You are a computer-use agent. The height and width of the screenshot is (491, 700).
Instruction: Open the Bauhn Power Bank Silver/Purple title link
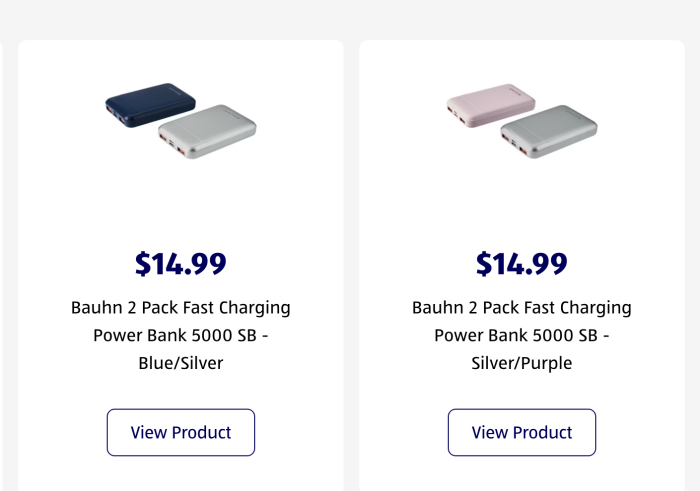[522, 335]
